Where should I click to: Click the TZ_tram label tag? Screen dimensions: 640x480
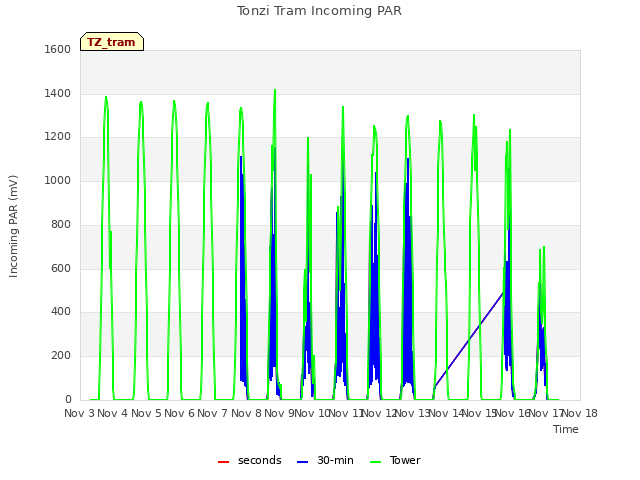point(112,42)
